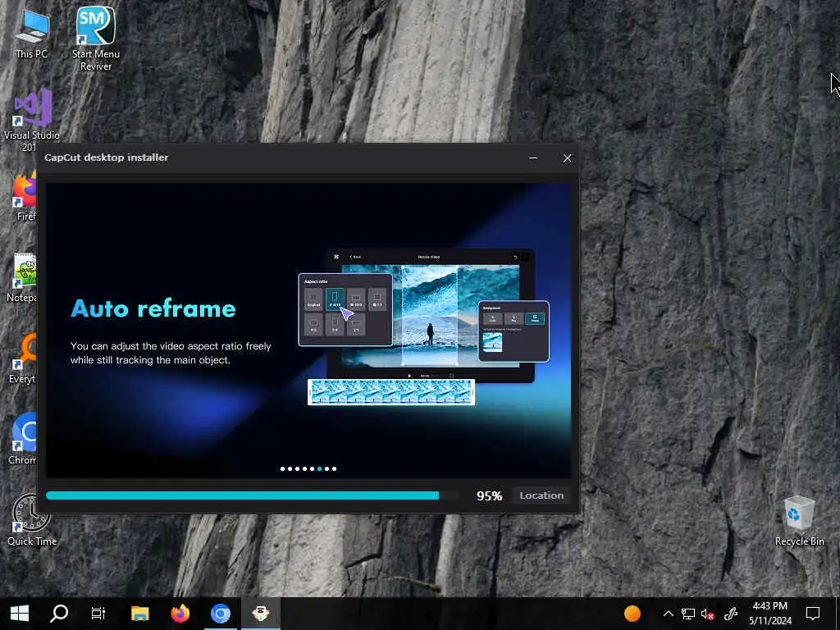840x630 pixels.
Task: Open File Explorer from the taskbar
Action: tap(139, 614)
